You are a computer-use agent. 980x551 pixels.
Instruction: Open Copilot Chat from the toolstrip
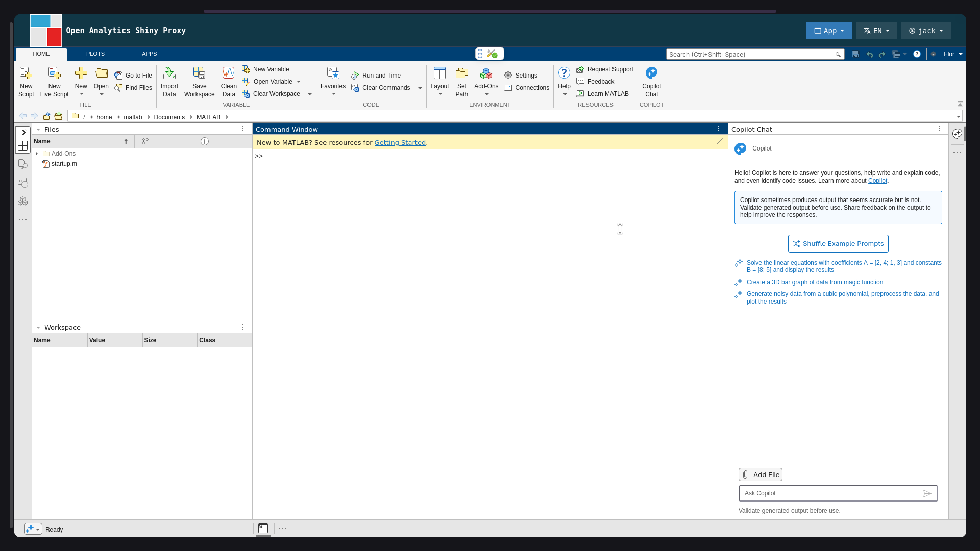click(x=652, y=82)
